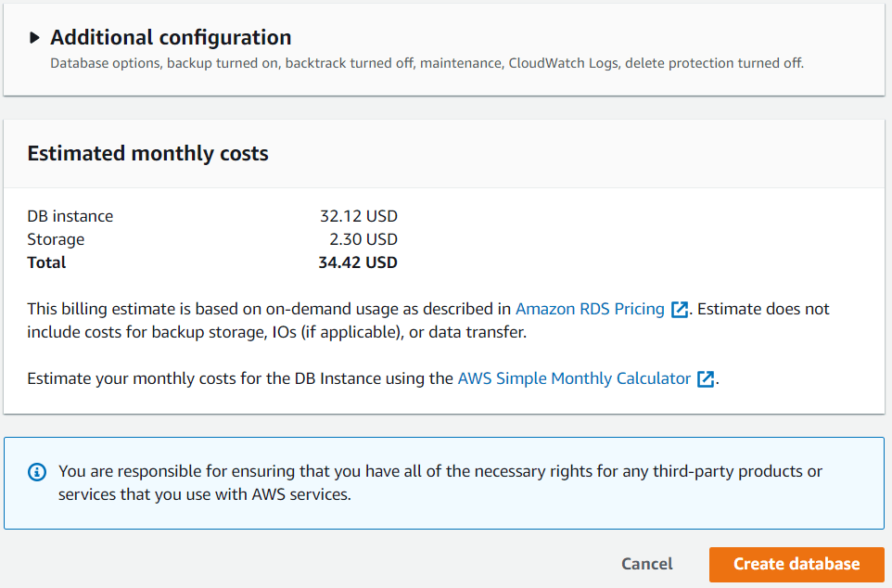This screenshot has height=588, width=892.
Task: Click external-link icon after Simple Monthly Calculator
Action: pyautogui.click(x=707, y=379)
